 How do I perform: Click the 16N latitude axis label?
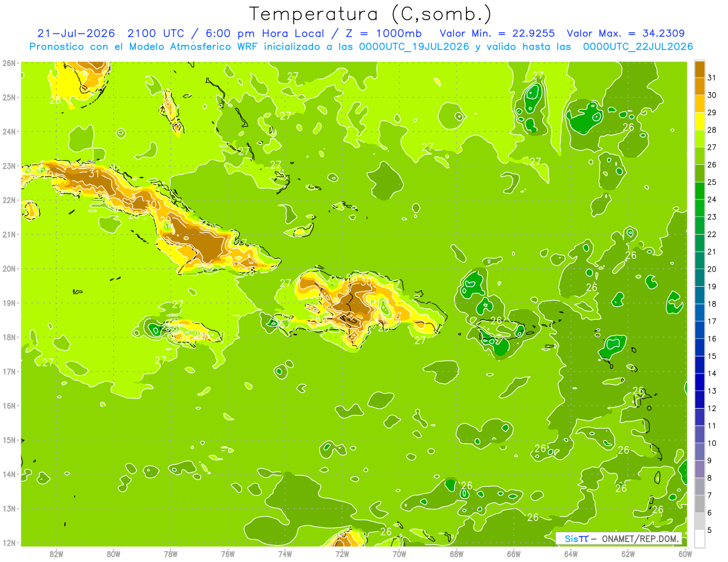pyautogui.click(x=9, y=406)
